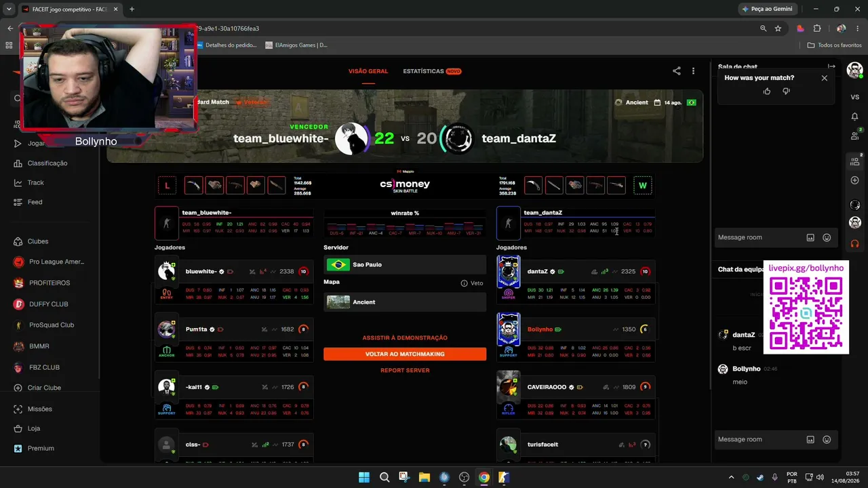Open emoji picker in the upper chat box
This screenshot has width=868, height=488.
tap(827, 238)
